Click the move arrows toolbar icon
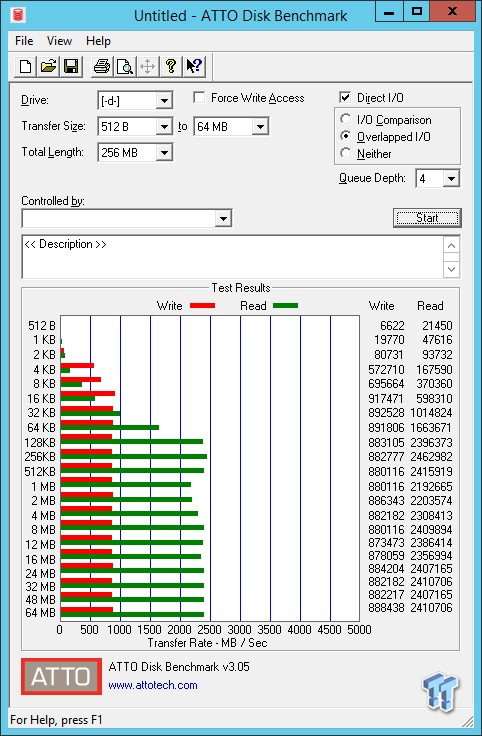The height and width of the screenshot is (736, 482). coord(147,66)
